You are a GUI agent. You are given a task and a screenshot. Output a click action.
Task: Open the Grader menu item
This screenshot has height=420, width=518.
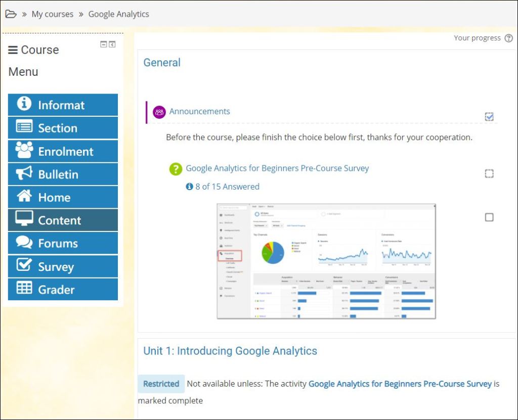pyautogui.click(x=63, y=290)
